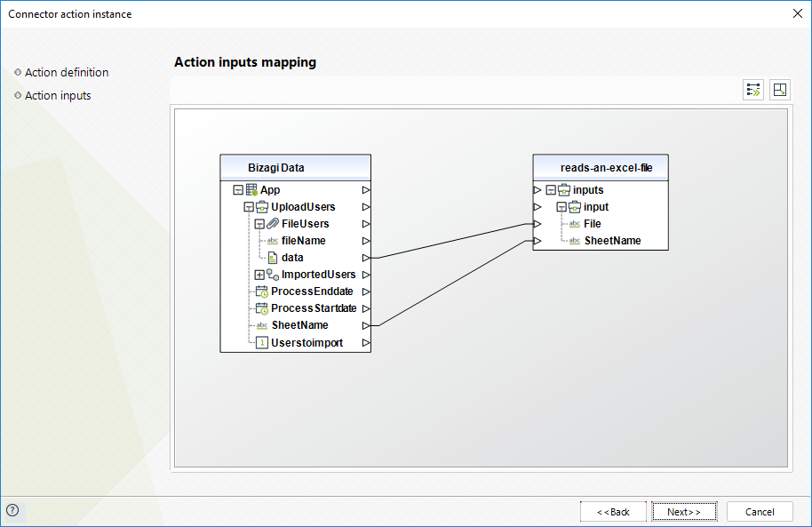Click the App entity table icon
This screenshot has height=527, width=812.
251,189
